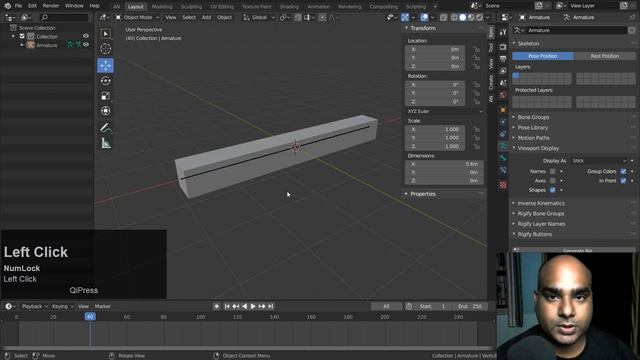
Task: Select the Cursor tool
Action: 105,49
